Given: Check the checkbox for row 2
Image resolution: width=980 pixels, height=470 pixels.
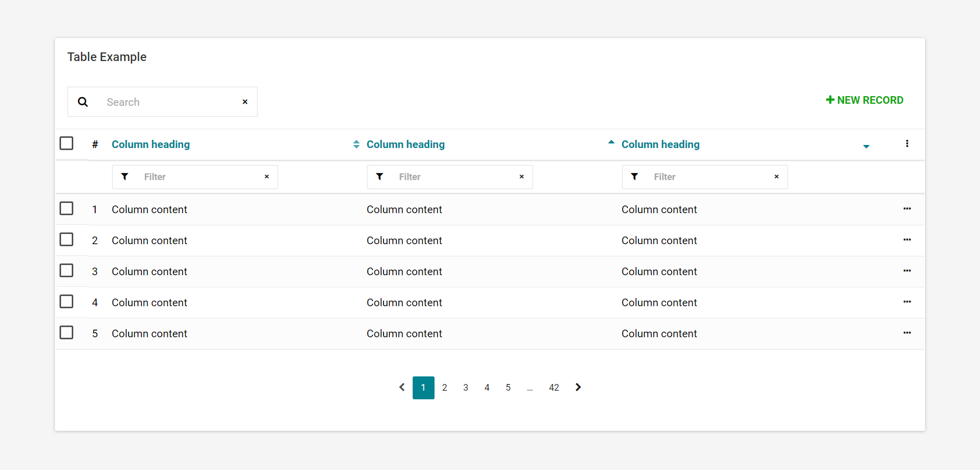Looking at the screenshot, I should pyautogui.click(x=67, y=240).
